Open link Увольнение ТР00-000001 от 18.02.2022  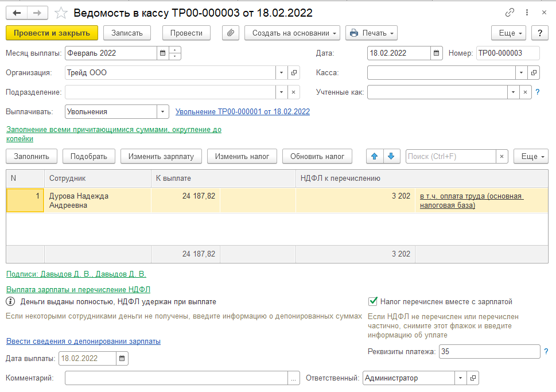243,112
